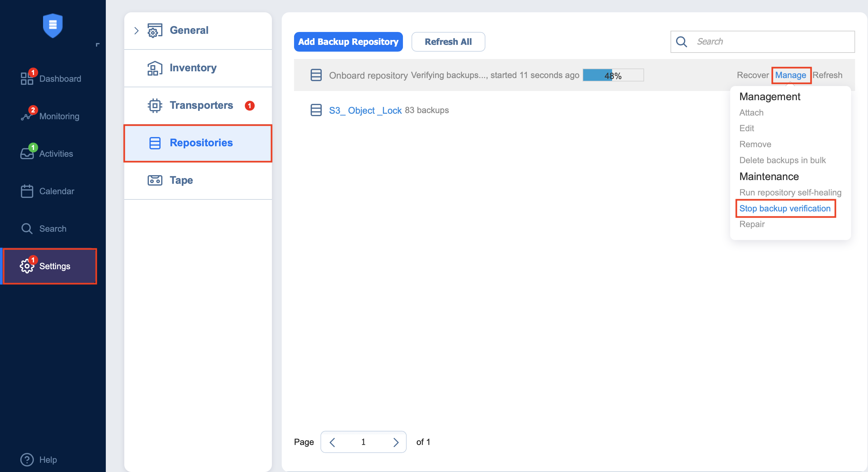Viewport: 868px width, 472px height.
Task: Select Attach in Management menu
Action: tap(751, 113)
